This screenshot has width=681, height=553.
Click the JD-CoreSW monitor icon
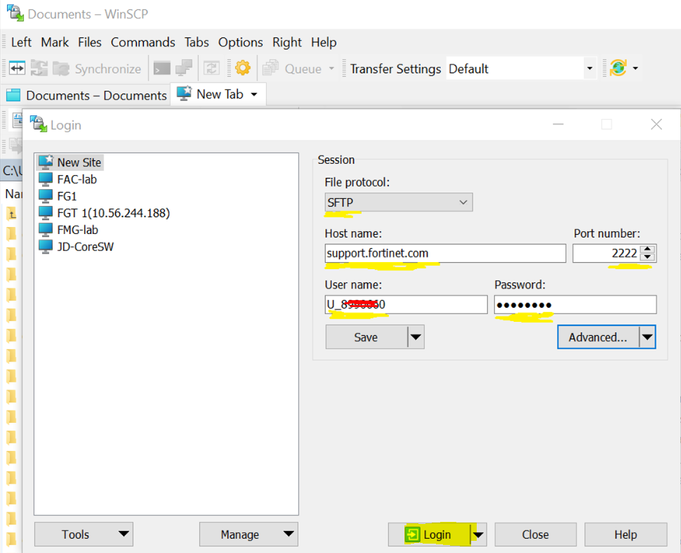click(46, 247)
